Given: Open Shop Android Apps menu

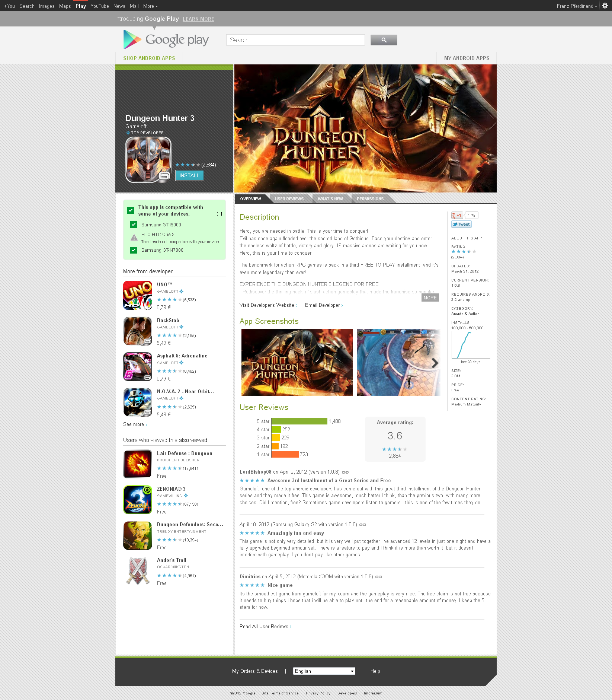Looking at the screenshot, I should (149, 58).
